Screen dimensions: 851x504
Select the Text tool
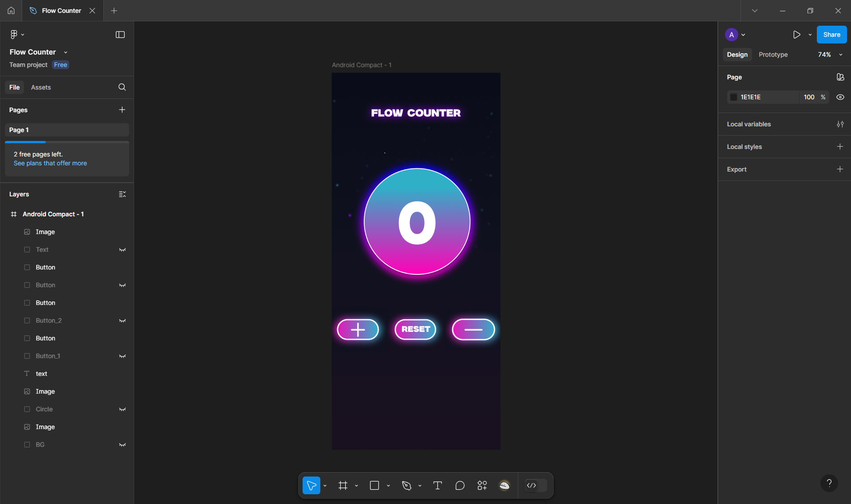(437, 485)
